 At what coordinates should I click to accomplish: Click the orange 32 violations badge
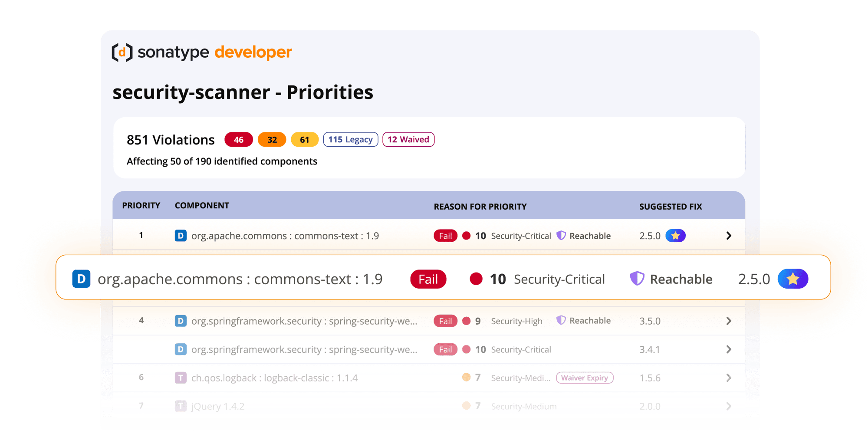[x=272, y=140]
